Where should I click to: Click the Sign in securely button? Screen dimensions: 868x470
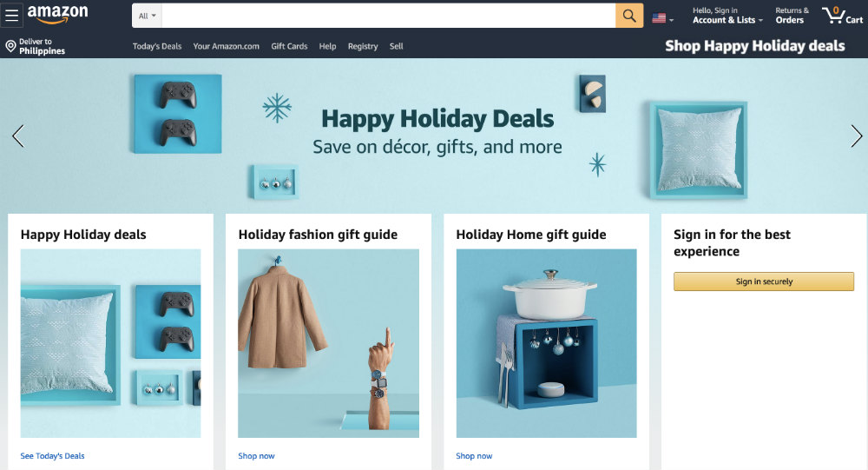763,281
